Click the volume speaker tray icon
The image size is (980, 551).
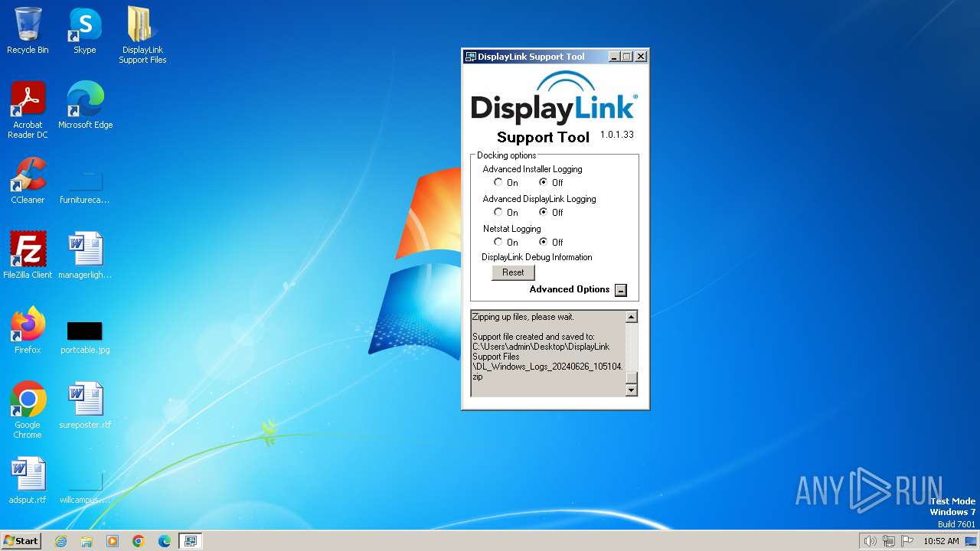coord(870,541)
